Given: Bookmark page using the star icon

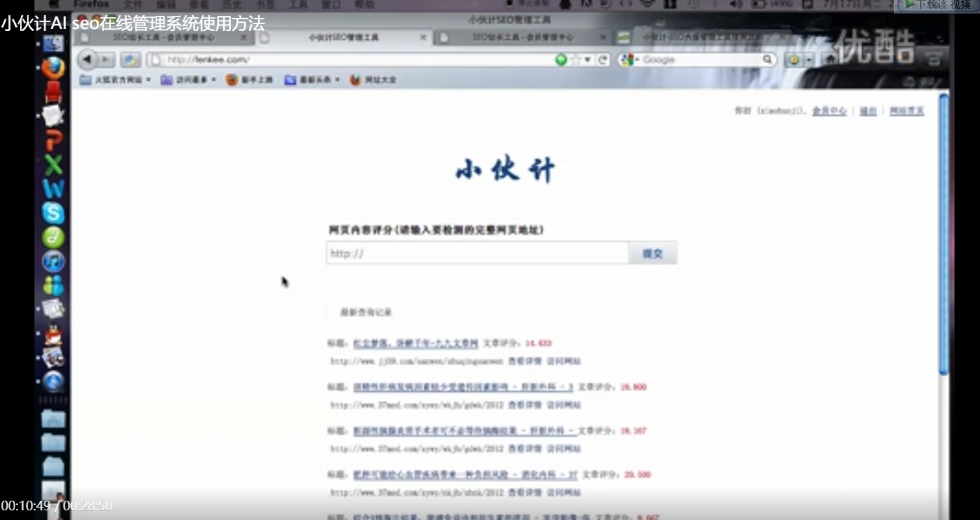Looking at the screenshot, I should click(575, 60).
